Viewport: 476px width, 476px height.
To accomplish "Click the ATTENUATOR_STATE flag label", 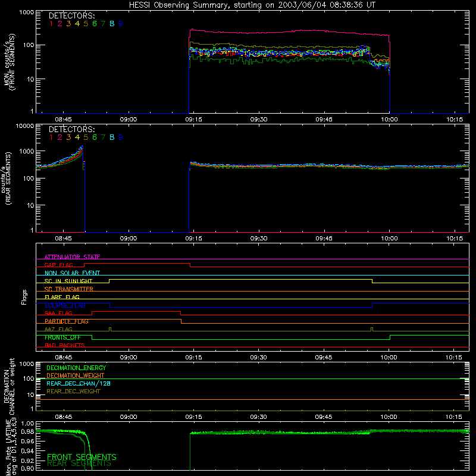I will (x=72, y=257).
